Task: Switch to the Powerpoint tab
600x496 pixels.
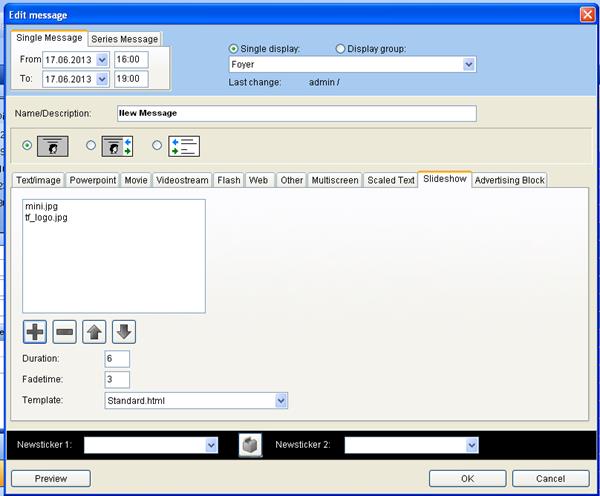Action: point(93,180)
